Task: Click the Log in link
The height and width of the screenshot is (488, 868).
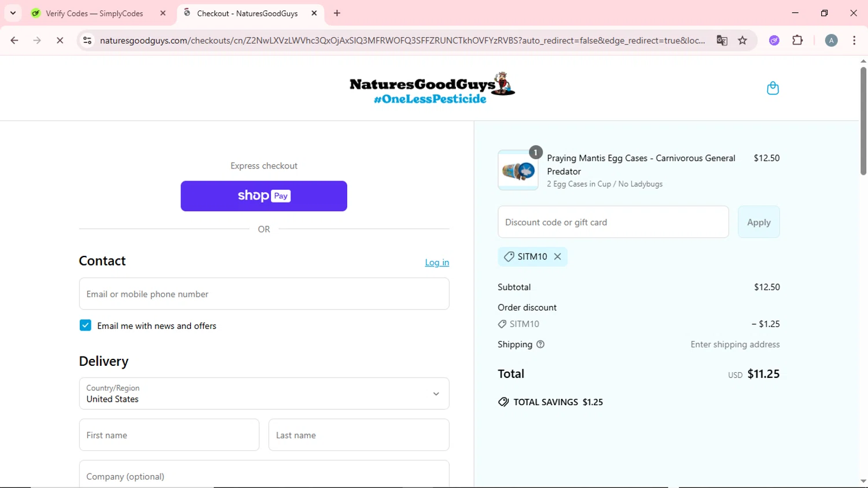Action: coord(437,263)
